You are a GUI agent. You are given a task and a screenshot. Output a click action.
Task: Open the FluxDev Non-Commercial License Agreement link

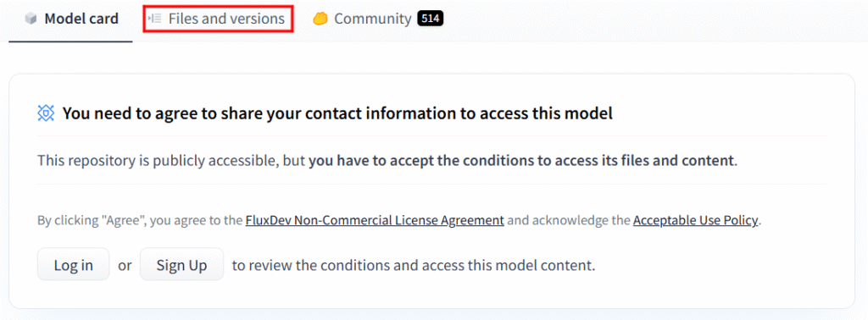tap(375, 220)
